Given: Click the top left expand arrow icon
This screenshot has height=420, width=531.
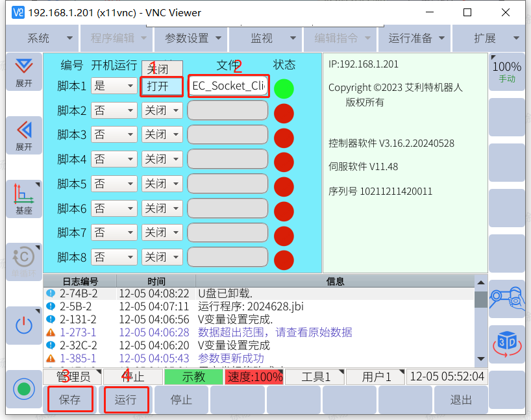Looking at the screenshot, I should coord(24,71).
